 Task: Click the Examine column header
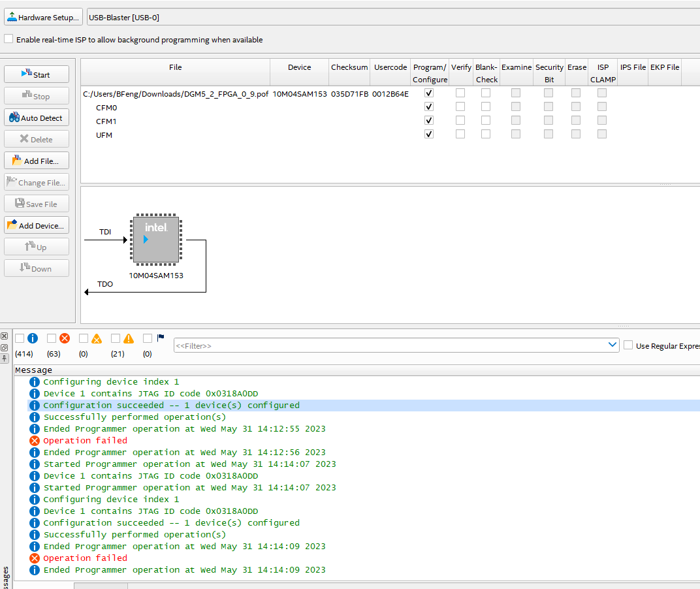tap(517, 72)
